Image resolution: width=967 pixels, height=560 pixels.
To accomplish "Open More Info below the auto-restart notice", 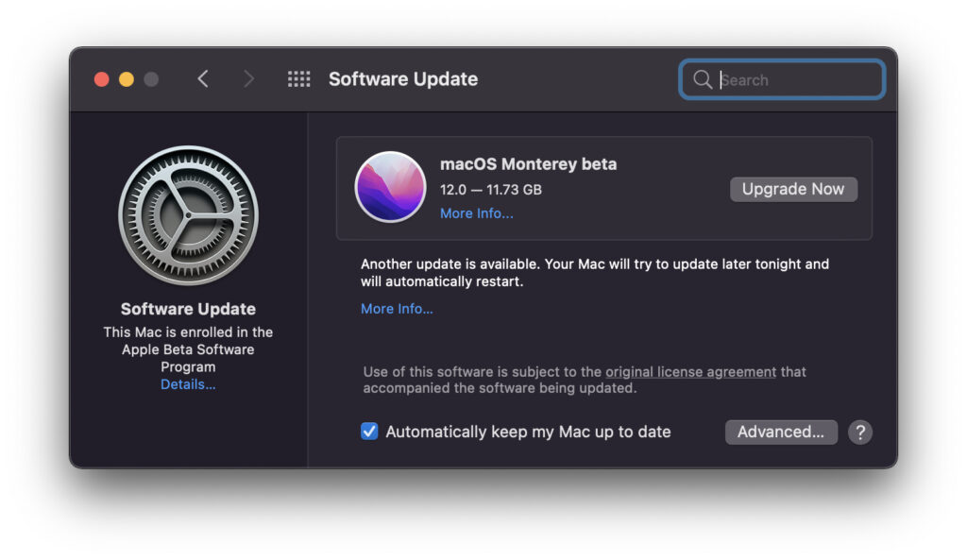I will click(x=397, y=309).
